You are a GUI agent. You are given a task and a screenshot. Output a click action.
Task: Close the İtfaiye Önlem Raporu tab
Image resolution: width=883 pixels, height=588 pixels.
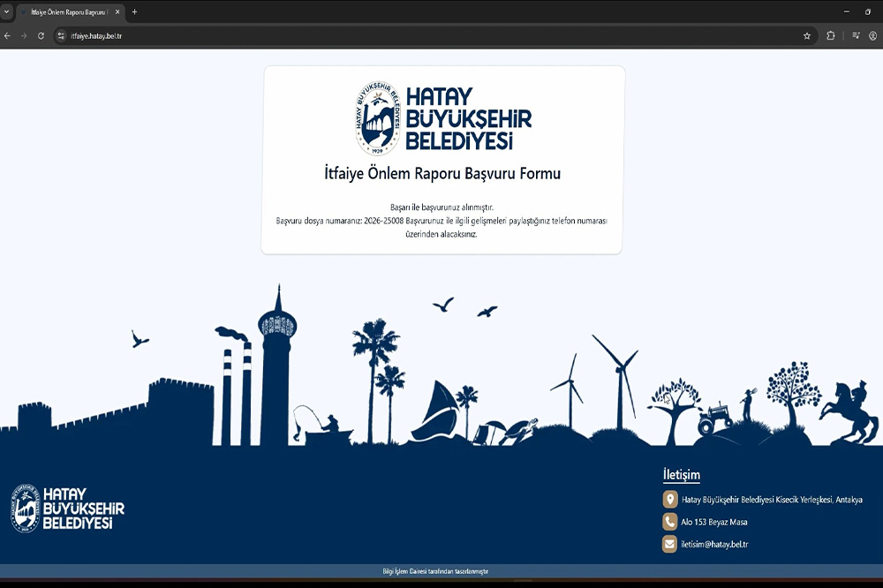117,12
